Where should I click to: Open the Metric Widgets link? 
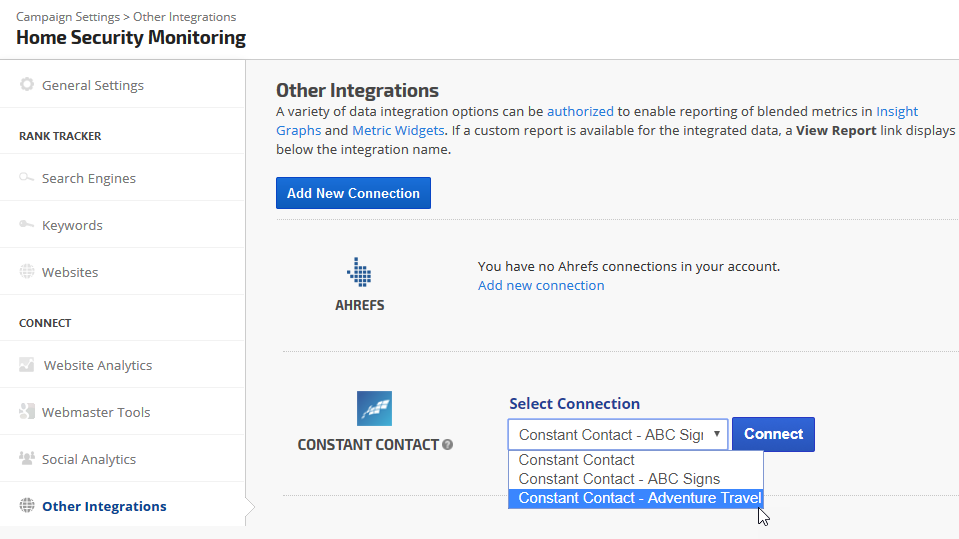tap(398, 130)
